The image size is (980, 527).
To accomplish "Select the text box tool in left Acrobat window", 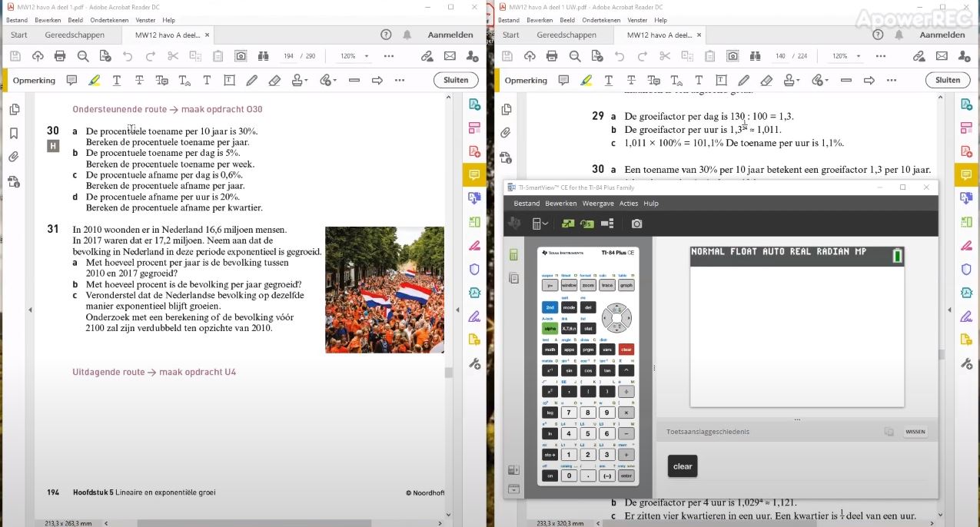I will pos(229,80).
